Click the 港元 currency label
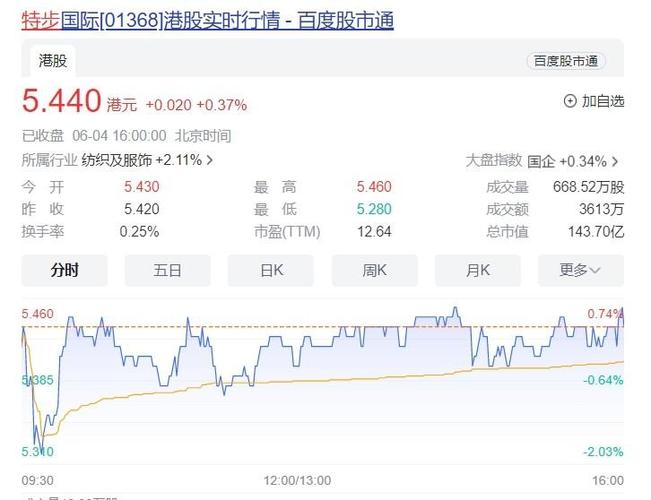Screen dimensions: 651x500 122,105
